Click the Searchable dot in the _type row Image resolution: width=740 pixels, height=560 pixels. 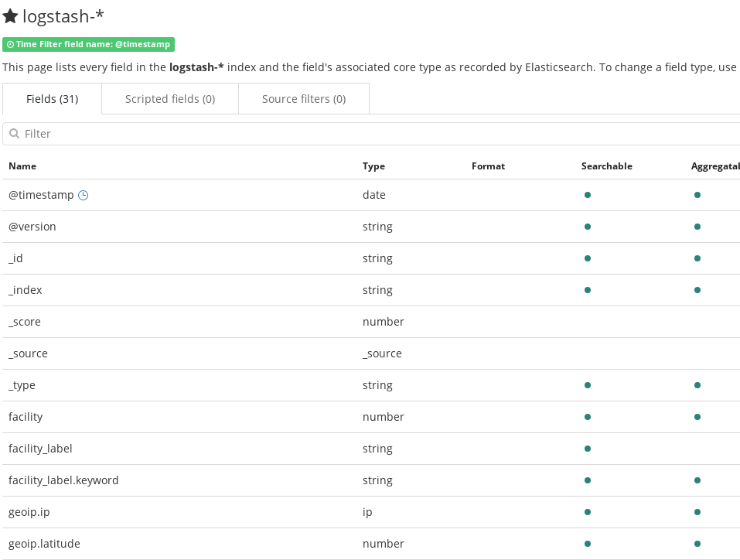(x=588, y=385)
